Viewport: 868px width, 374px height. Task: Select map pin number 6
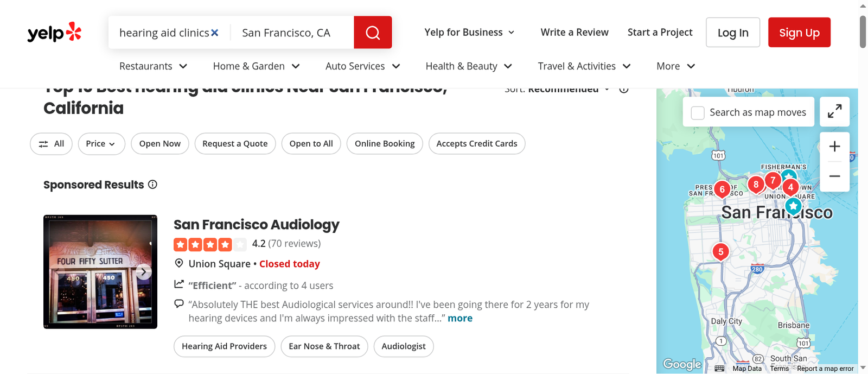click(722, 189)
